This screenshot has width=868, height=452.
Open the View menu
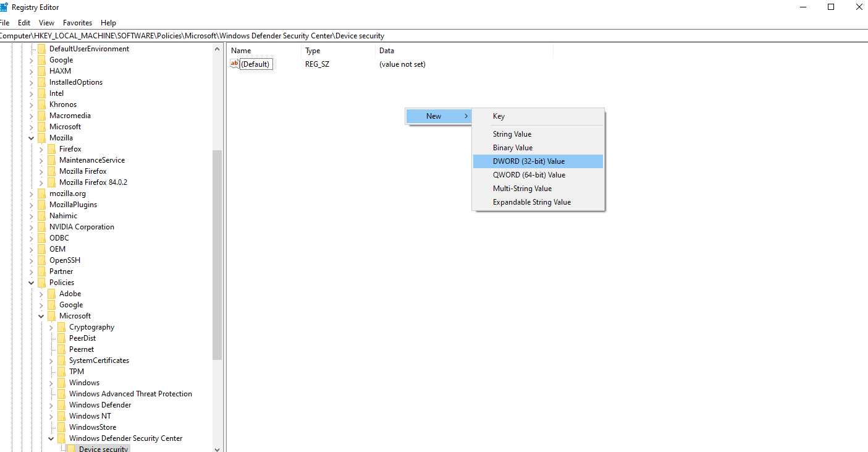pyautogui.click(x=46, y=22)
